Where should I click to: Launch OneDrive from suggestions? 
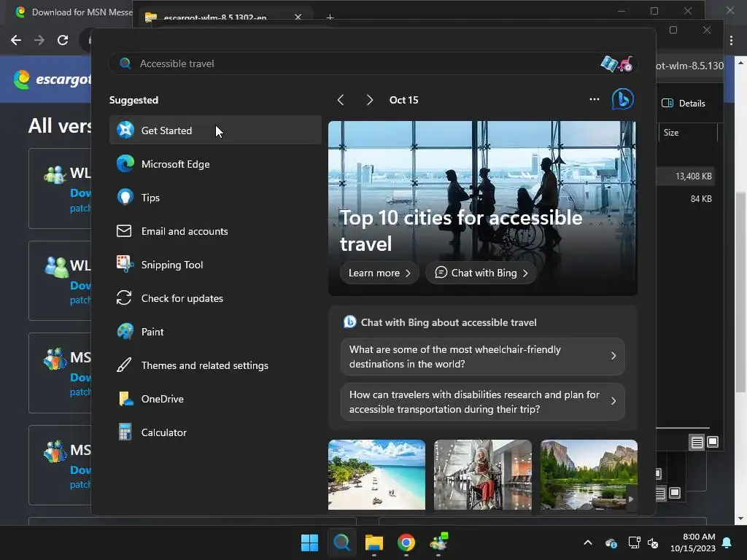pos(215,399)
